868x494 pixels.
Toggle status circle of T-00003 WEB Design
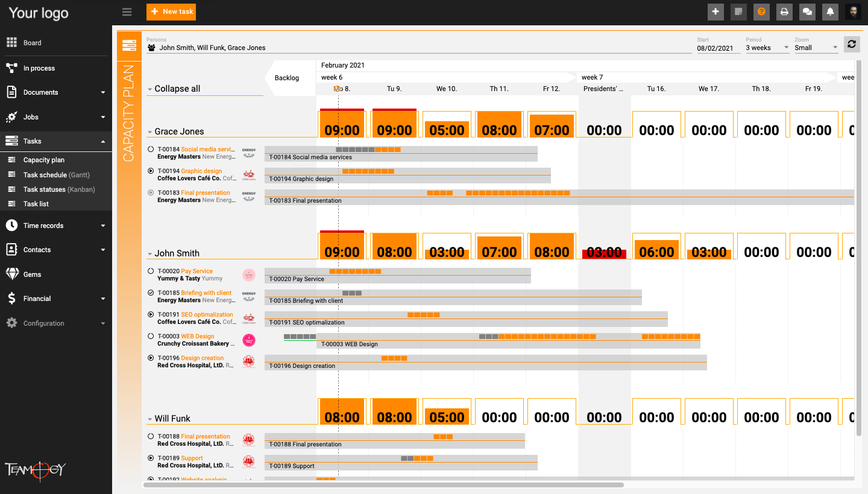click(x=151, y=336)
